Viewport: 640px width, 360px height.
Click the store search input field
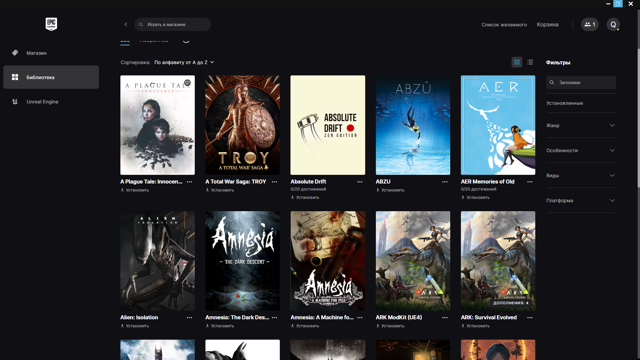click(173, 24)
